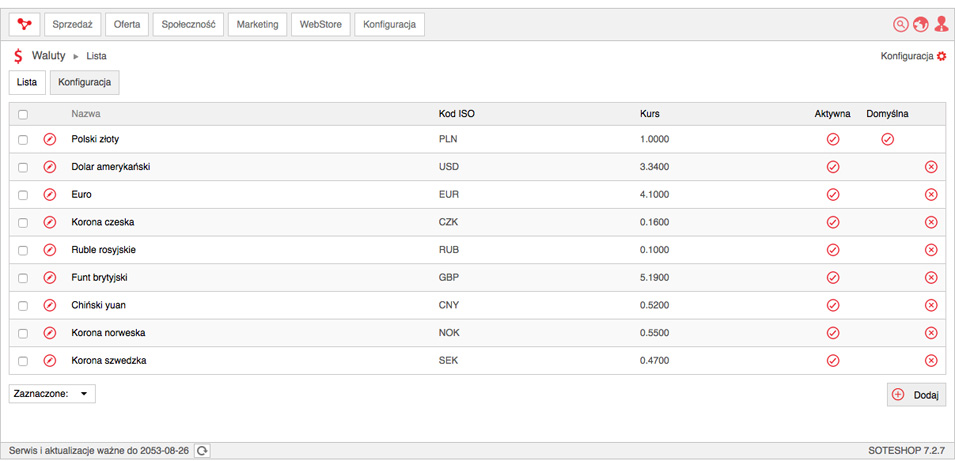955x461 pixels.
Task: Open the search magnifier icon
Action: click(x=900, y=24)
